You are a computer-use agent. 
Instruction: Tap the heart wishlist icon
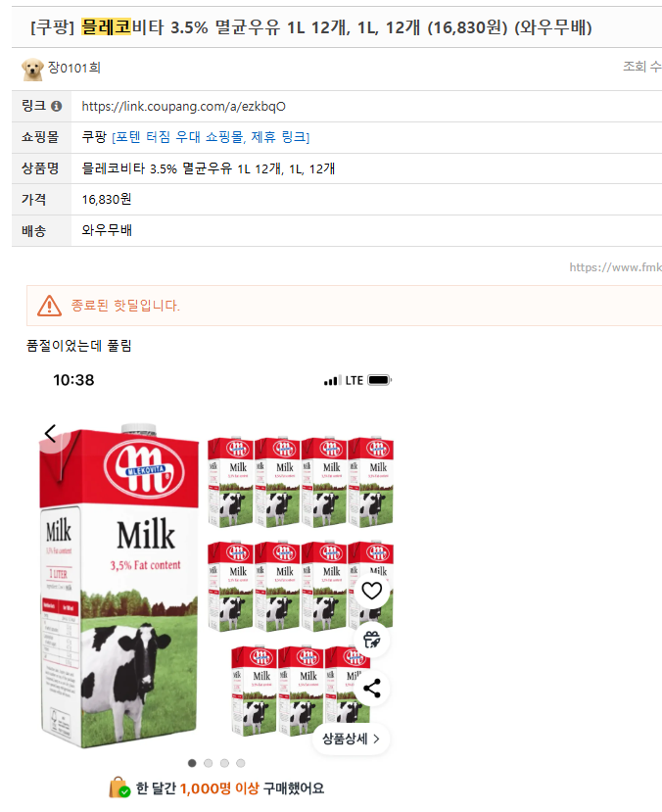371,591
